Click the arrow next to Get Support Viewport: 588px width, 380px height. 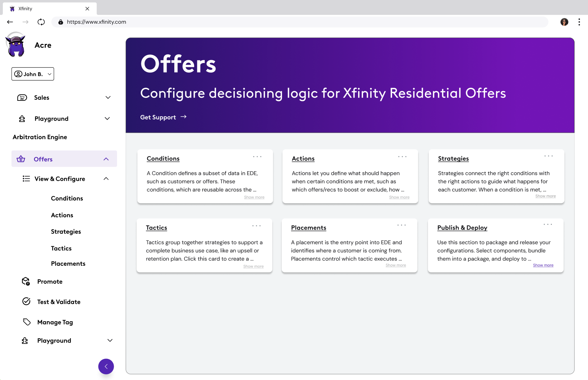point(183,117)
